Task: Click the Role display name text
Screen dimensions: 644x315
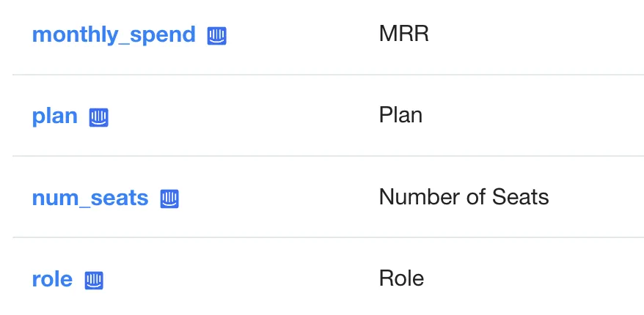Action: coord(402,278)
